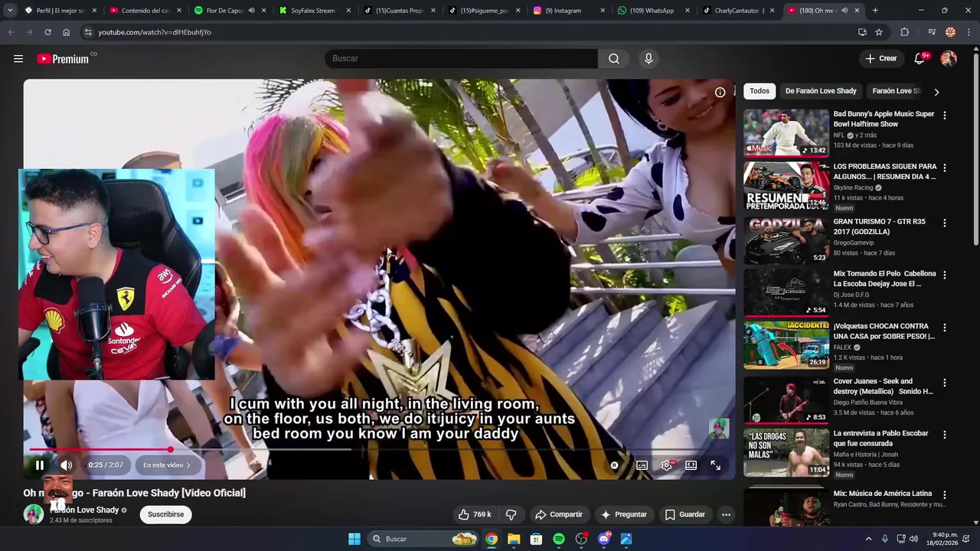
Task: Open 'La entrevista a Pablo Escobar' title
Action: 880,438
